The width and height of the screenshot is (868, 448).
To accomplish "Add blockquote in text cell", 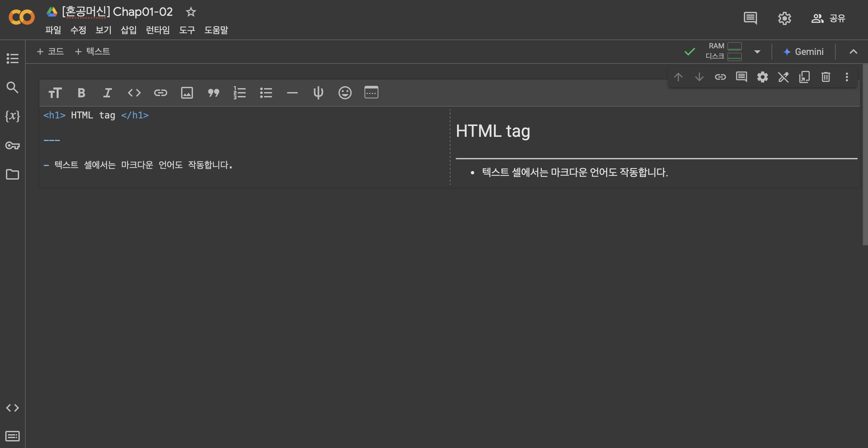I will 213,93.
